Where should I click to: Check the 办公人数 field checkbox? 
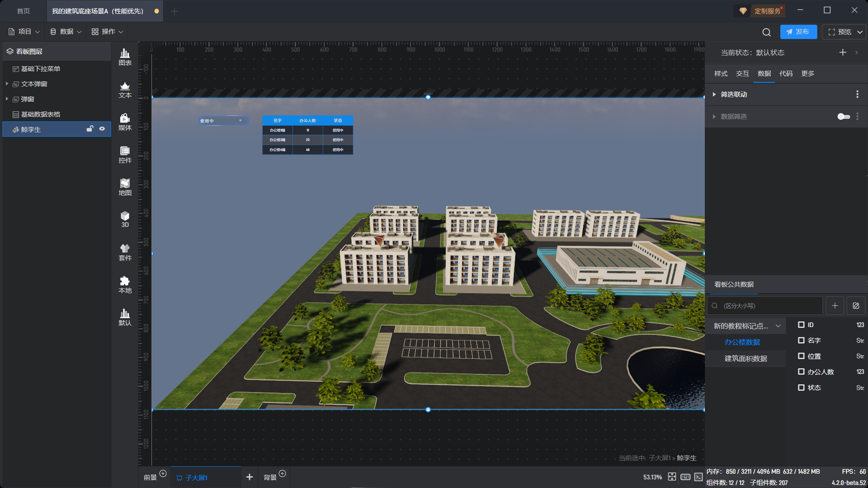(801, 372)
